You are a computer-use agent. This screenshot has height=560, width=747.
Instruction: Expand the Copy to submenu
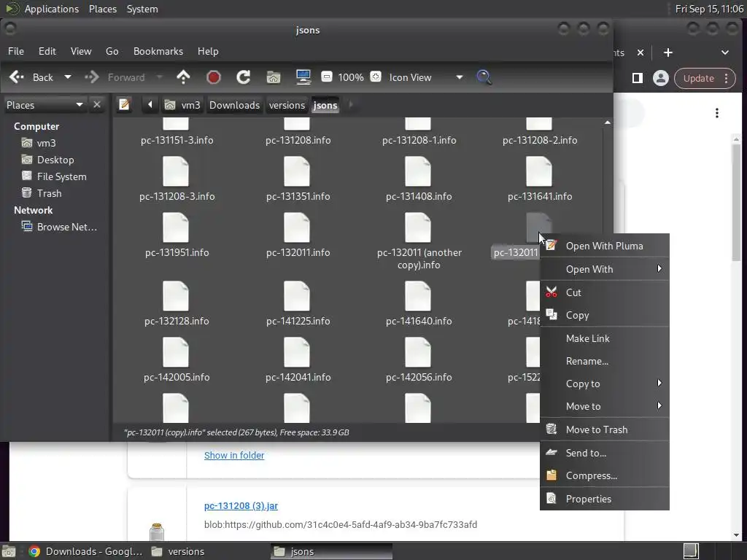(605, 384)
